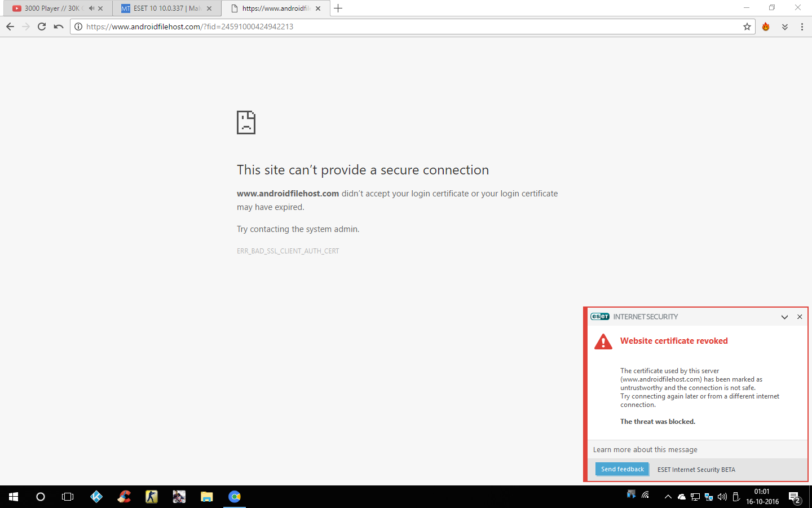Open the Action Center notifications
The image size is (812, 508).
tap(795, 497)
